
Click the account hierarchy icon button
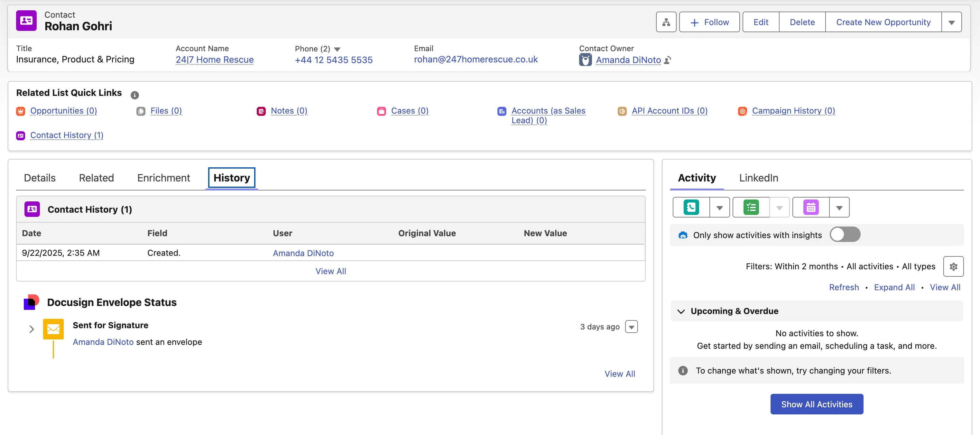666,22
